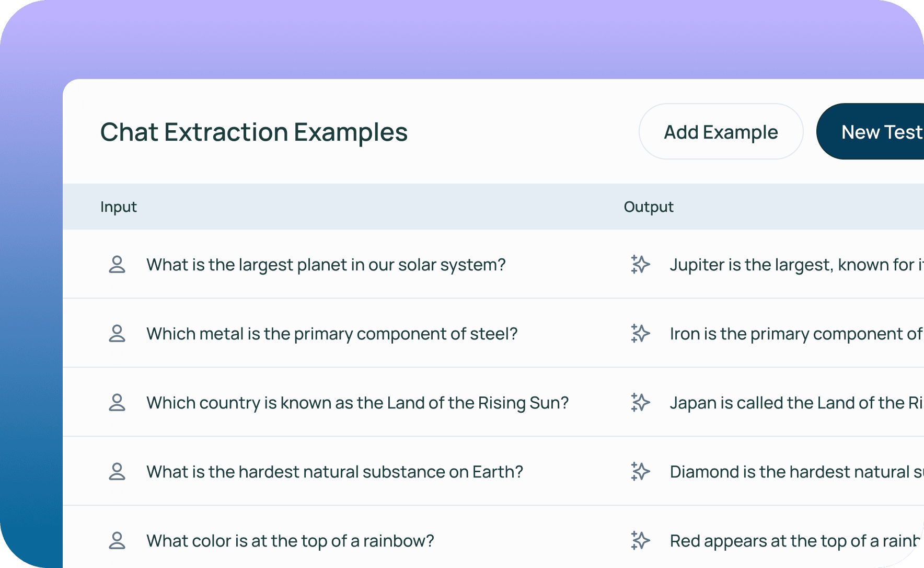Viewport: 924px width, 568px height.
Task: Select the Land of the Rising Sun question
Action: pyautogui.click(x=357, y=403)
